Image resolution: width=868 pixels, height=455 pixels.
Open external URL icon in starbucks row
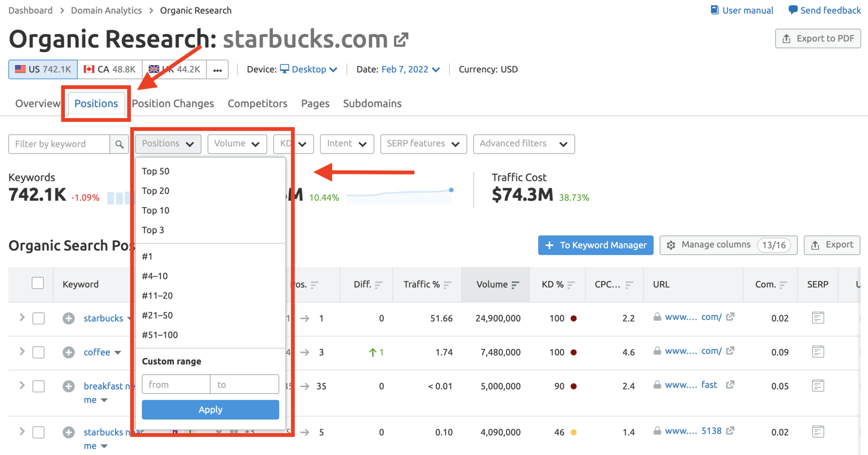click(730, 317)
